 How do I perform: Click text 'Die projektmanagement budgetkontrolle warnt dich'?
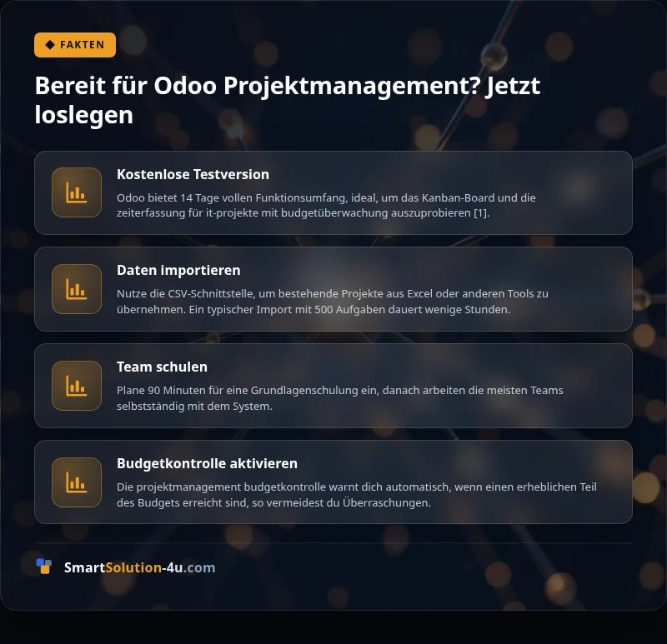(249, 487)
